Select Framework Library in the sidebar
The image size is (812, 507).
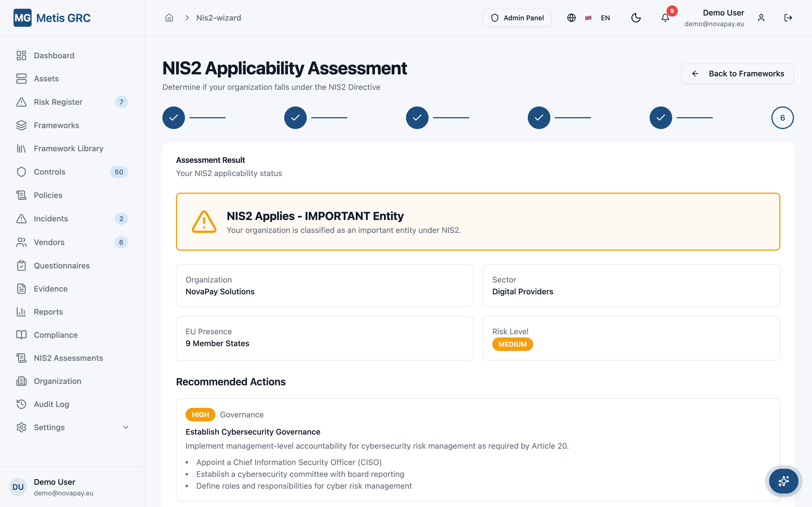[68, 148]
